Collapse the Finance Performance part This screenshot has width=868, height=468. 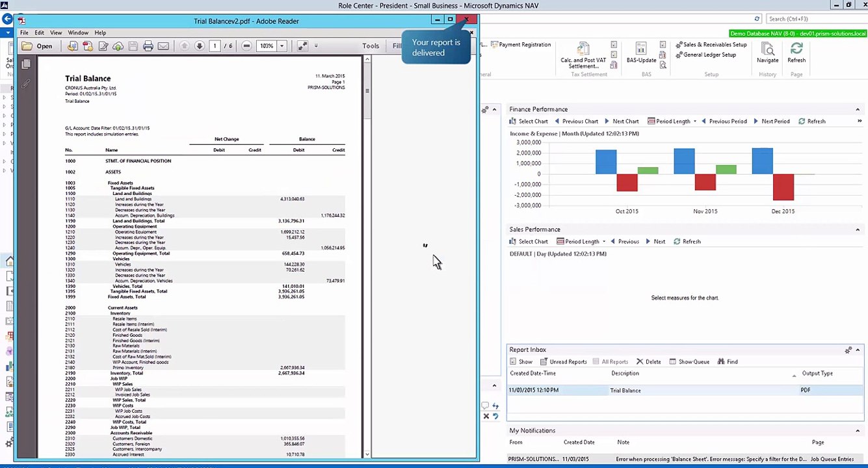[x=858, y=109]
